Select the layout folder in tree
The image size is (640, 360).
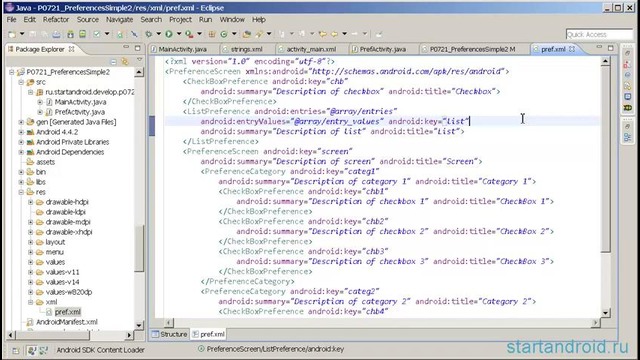[56, 242]
